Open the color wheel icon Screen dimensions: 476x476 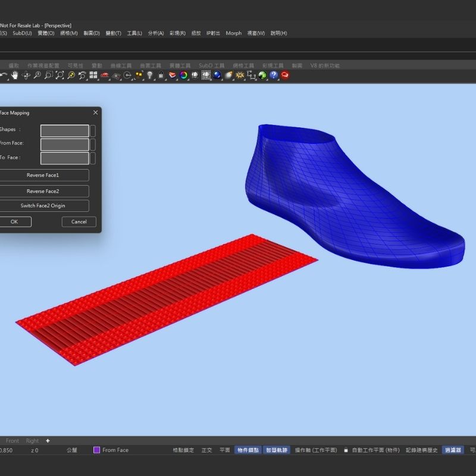183,75
